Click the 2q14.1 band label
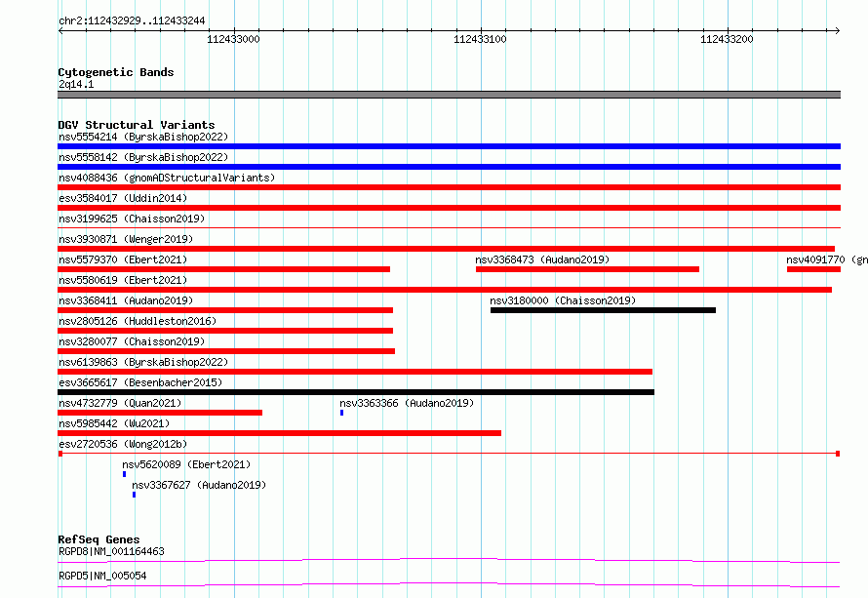 (76, 84)
